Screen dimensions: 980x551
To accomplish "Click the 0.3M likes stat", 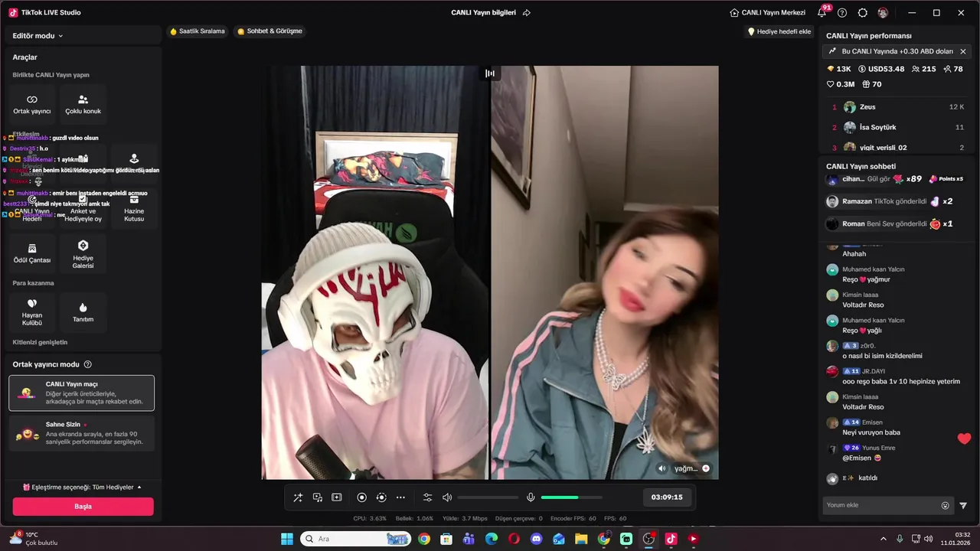I will coord(841,84).
